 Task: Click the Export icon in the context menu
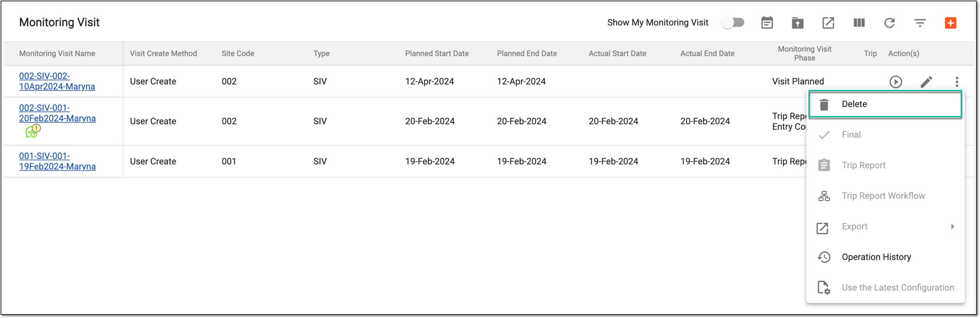[822, 228]
